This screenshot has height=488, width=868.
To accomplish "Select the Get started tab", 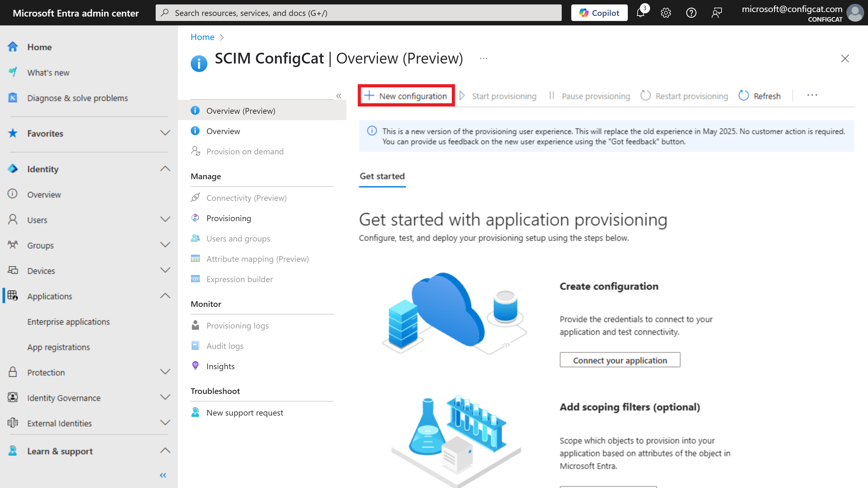I will 382,176.
